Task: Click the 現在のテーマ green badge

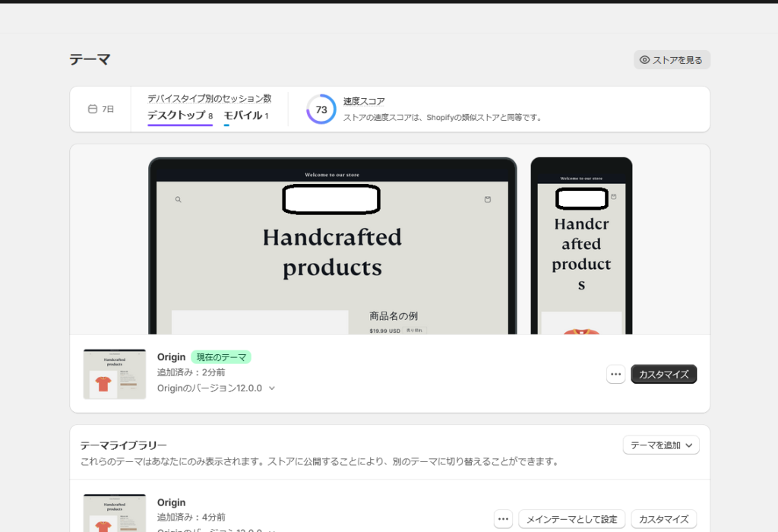Action: click(x=220, y=357)
